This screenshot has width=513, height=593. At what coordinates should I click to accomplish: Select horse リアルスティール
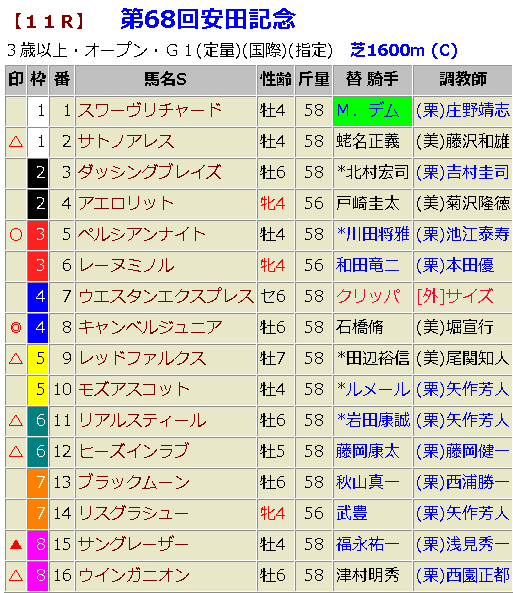[142, 421]
